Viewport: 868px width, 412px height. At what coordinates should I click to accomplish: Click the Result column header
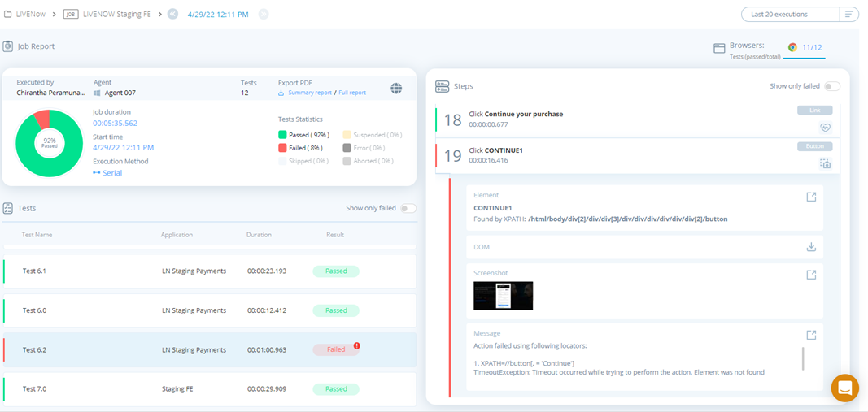(335, 235)
